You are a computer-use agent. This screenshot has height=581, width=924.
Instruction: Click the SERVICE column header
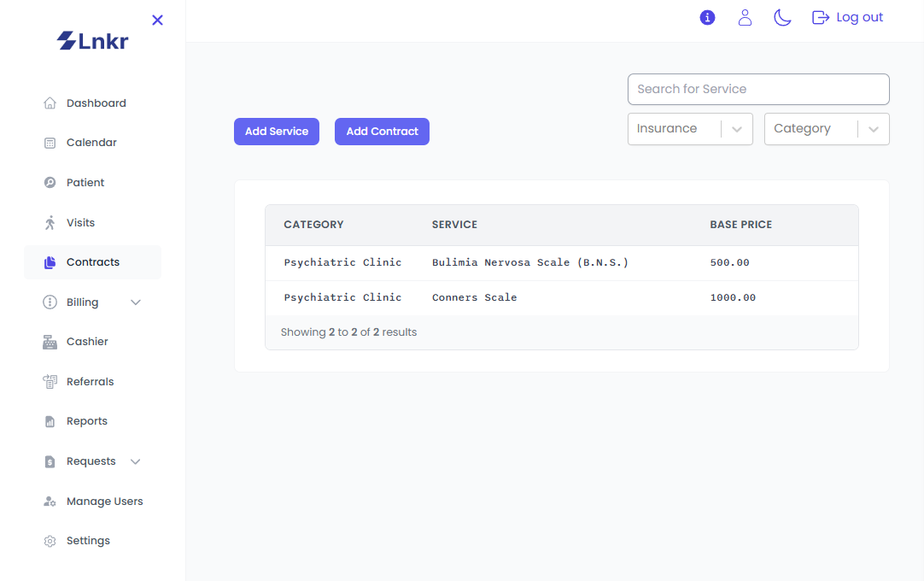pos(454,225)
